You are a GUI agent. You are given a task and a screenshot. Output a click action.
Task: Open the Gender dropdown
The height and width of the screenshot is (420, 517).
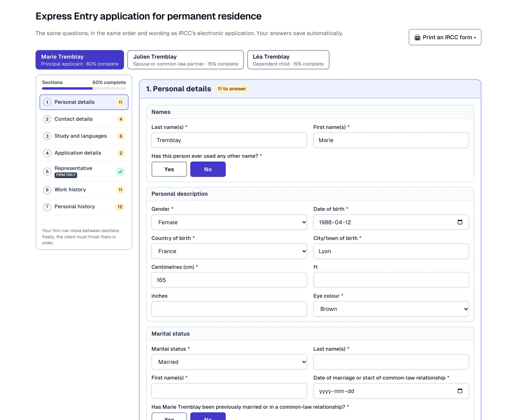tap(229, 222)
